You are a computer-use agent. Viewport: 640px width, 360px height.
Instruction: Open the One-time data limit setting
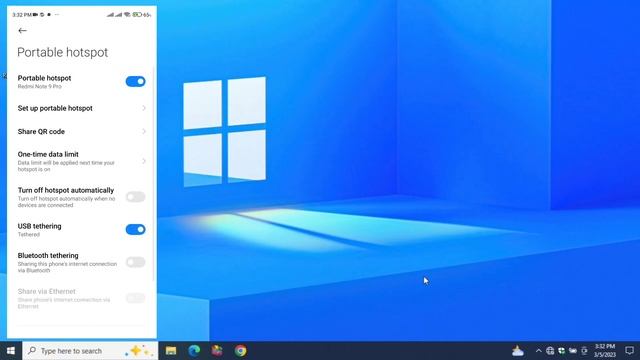82,161
